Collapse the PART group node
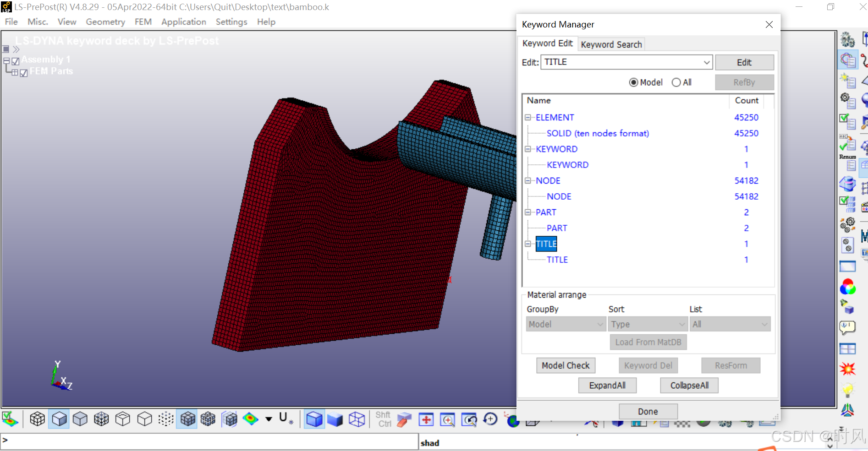 point(528,212)
